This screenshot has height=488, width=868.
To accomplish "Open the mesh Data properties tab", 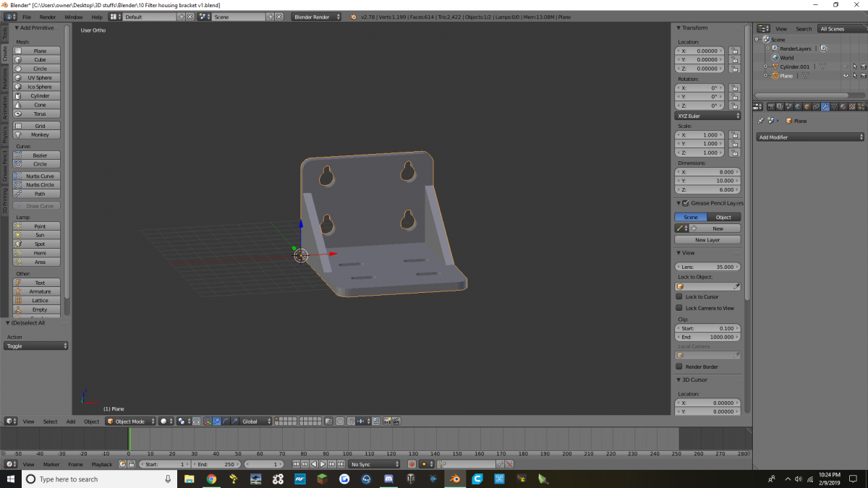I will click(x=834, y=107).
